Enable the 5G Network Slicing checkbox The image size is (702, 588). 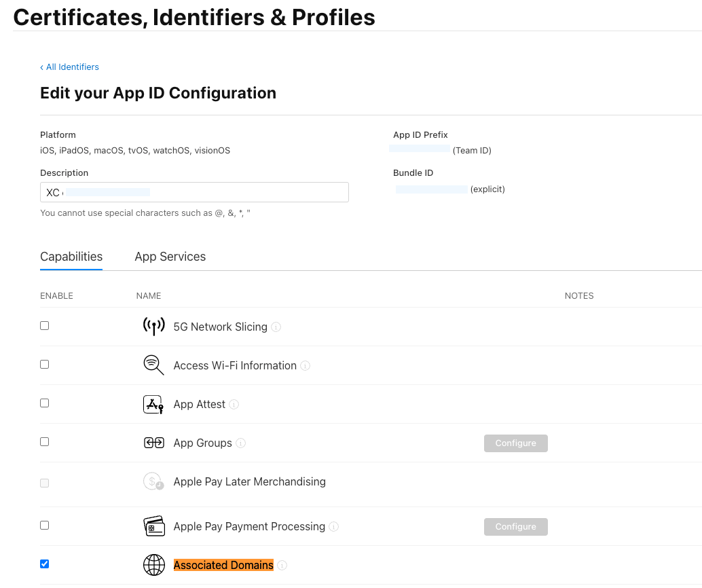click(x=44, y=325)
